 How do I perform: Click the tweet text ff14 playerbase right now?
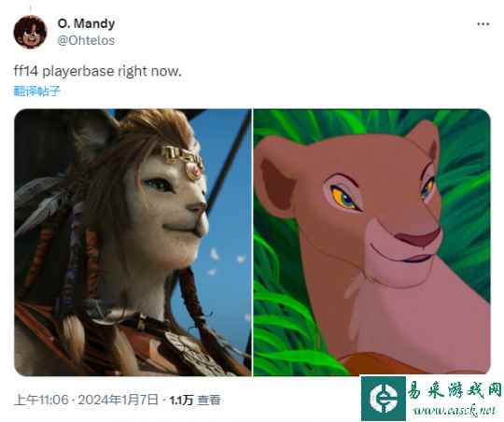point(98,71)
